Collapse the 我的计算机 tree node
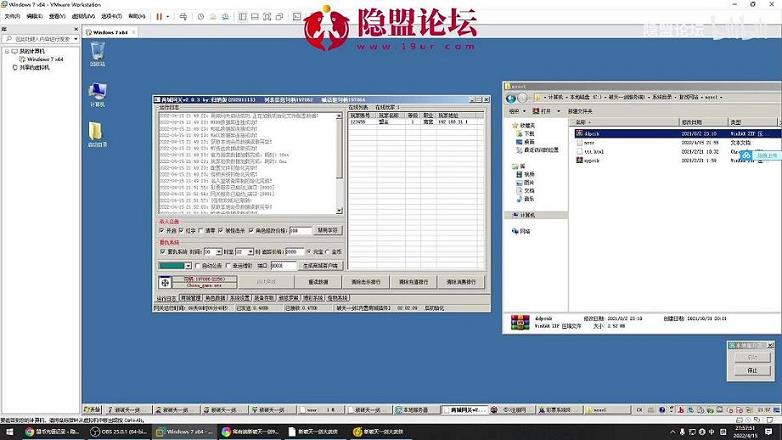 [x=7, y=51]
